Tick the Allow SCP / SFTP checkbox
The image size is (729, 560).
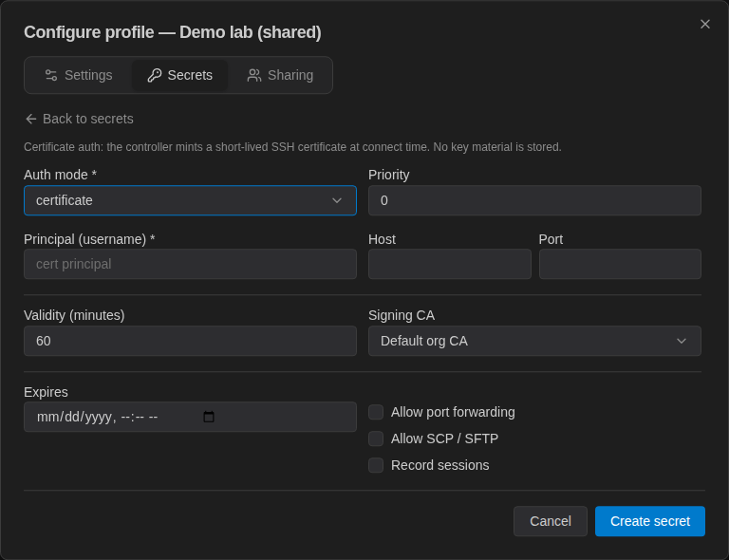coord(376,439)
